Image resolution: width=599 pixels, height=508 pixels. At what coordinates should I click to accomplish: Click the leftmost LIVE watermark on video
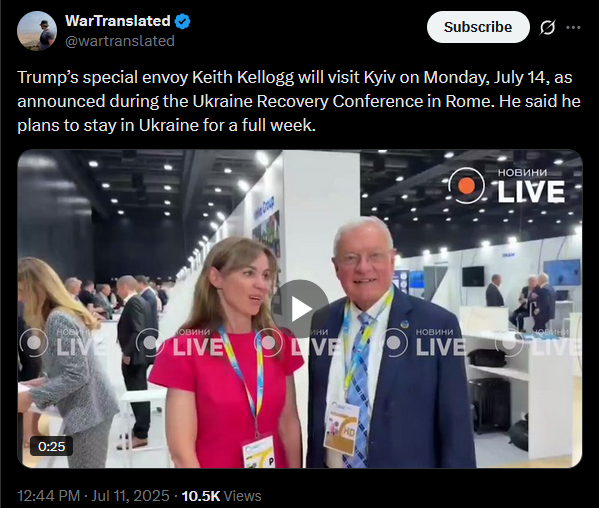[61, 343]
